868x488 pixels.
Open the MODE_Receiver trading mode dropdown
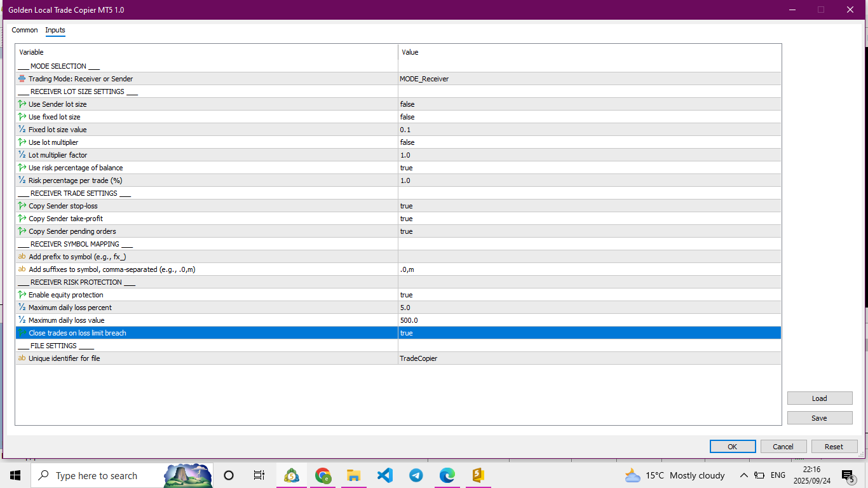point(590,79)
